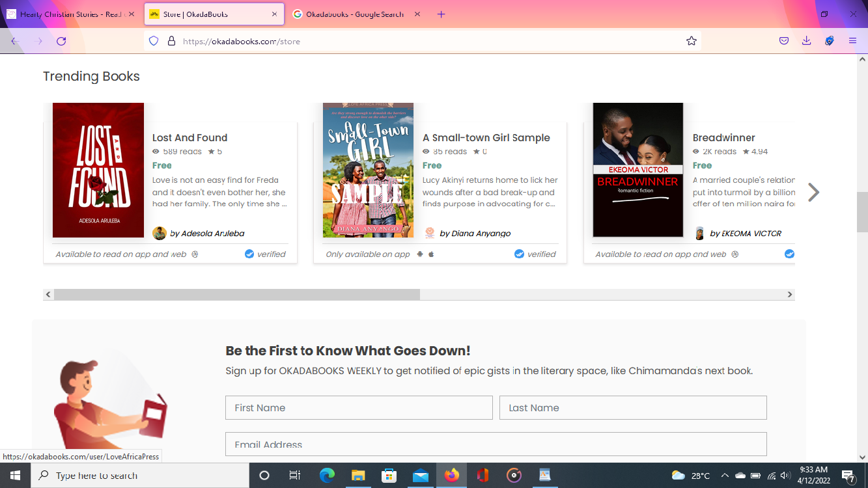Show next trending books with right chevron
Viewport: 868px width, 488px height.
tap(813, 193)
